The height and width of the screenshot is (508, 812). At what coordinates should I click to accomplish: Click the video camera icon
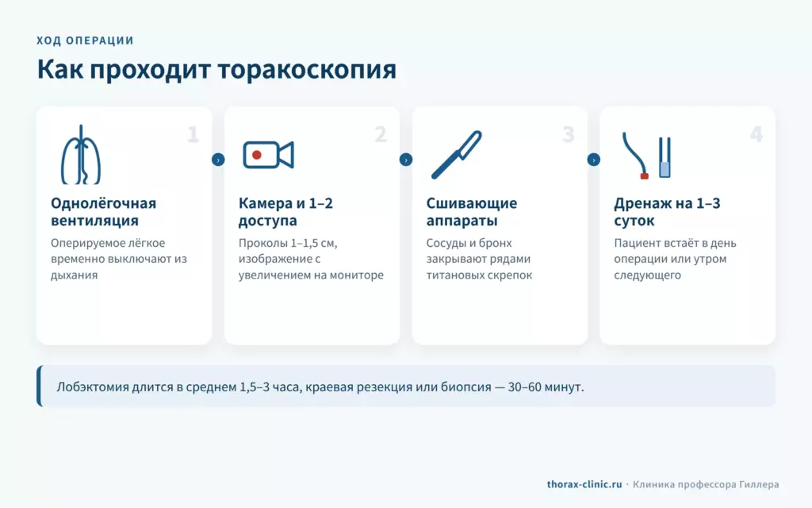click(x=268, y=155)
